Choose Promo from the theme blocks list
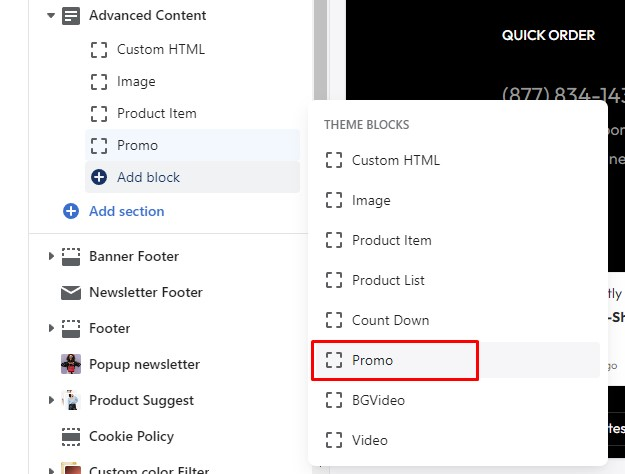The image size is (625, 474). click(372, 360)
